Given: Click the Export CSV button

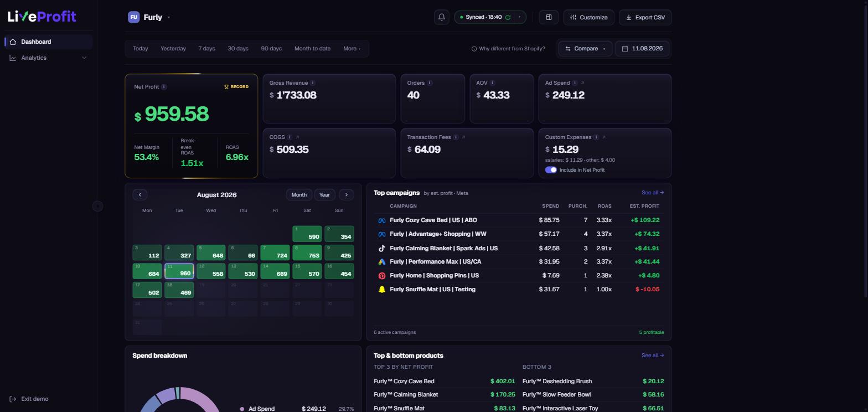Looking at the screenshot, I should (x=645, y=17).
